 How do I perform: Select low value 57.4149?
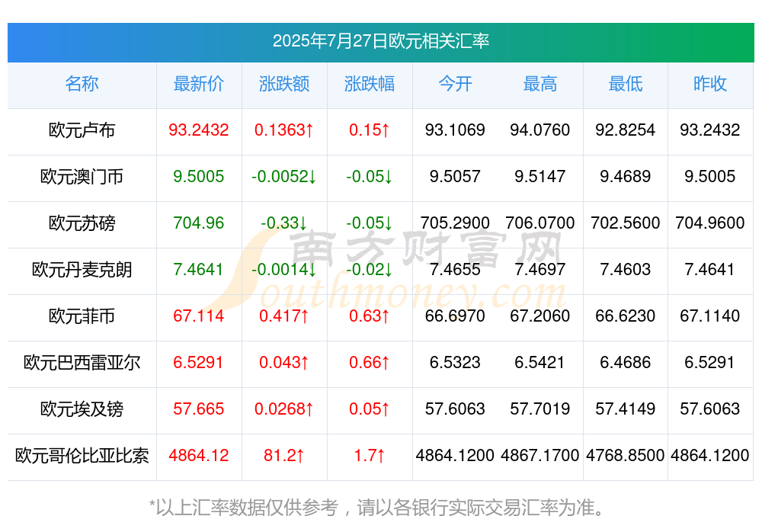[x=626, y=409]
